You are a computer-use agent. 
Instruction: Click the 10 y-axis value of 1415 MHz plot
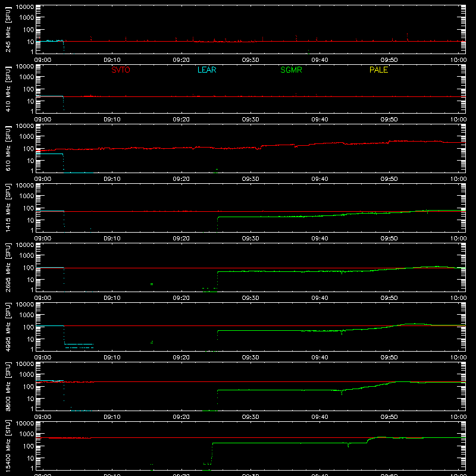(30, 220)
